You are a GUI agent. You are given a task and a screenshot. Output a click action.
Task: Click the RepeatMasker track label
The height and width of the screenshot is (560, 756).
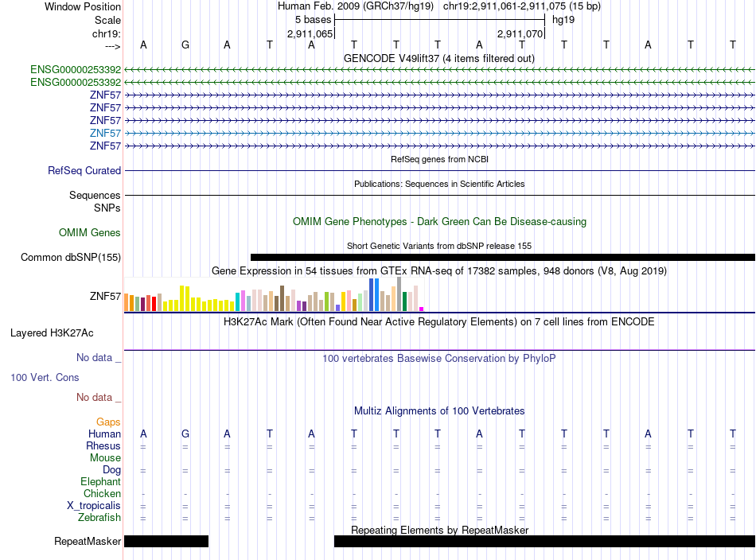pos(88,542)
